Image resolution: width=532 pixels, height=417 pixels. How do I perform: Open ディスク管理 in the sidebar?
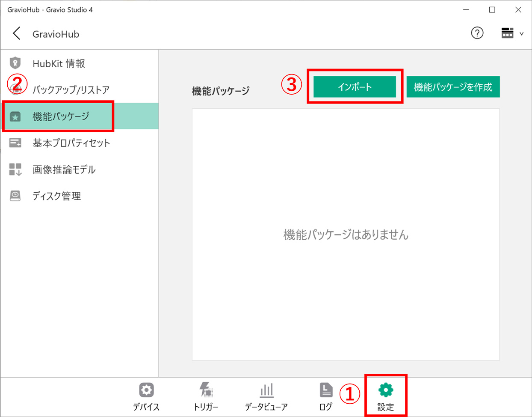coord(80,196)
